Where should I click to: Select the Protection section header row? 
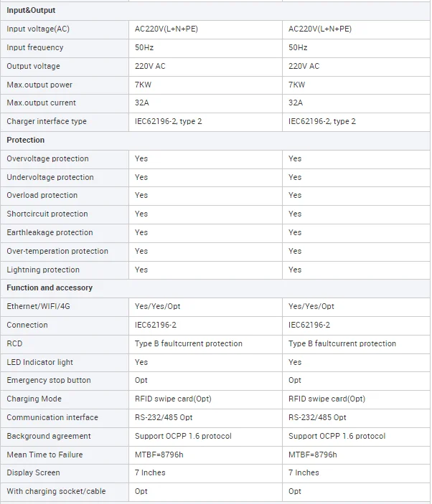(x=215, y=140)
